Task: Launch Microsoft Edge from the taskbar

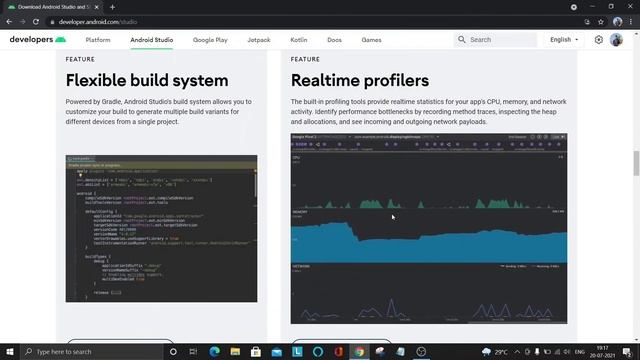Action: [x=214, y=351]
